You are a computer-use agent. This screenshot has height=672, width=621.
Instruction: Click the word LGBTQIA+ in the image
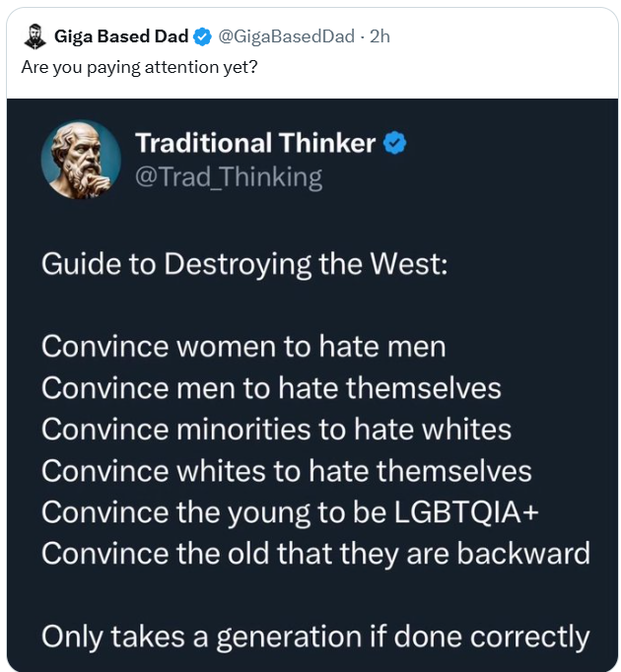(468, 512)
